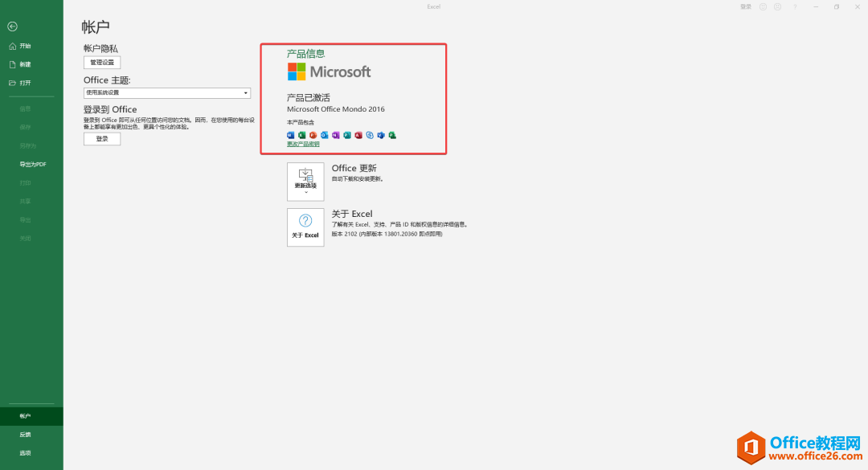
Task: Click the 登录 button under 登录到 Office
Action: pyautogui.click(x=101, y=138)
